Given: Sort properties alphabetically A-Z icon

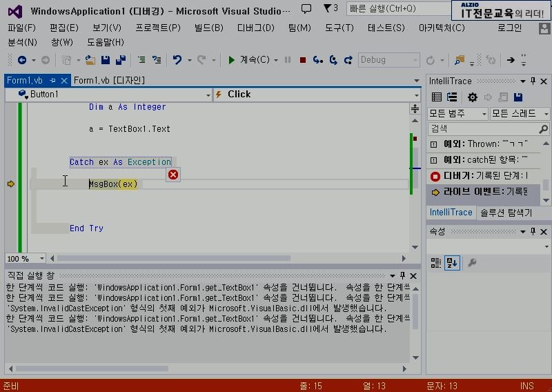Looking at the screenshot, I should (x=452, y=263).
